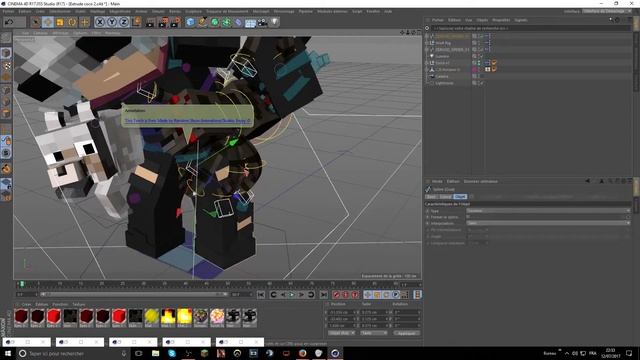Image resolution: width=640 pixels, height=360 pixels.
Task: Open the spline Type dropdown
Action: pos(548,211)
